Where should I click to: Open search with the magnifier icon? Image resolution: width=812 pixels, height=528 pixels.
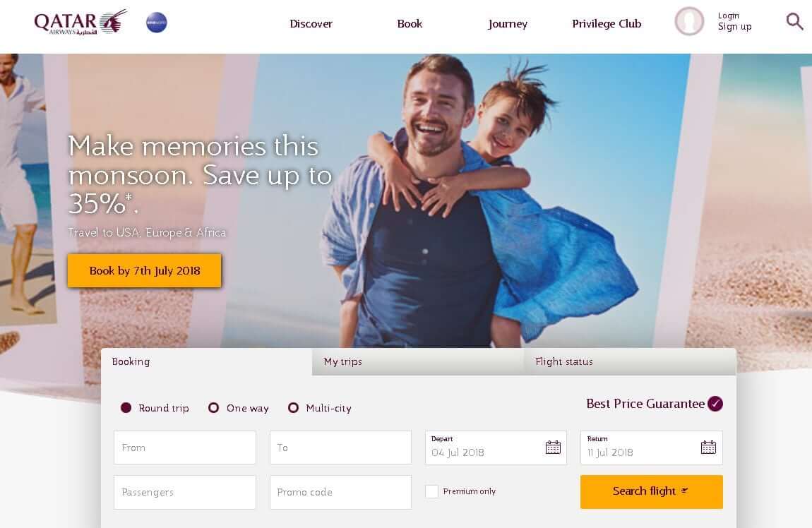click(x=794, y=21)
